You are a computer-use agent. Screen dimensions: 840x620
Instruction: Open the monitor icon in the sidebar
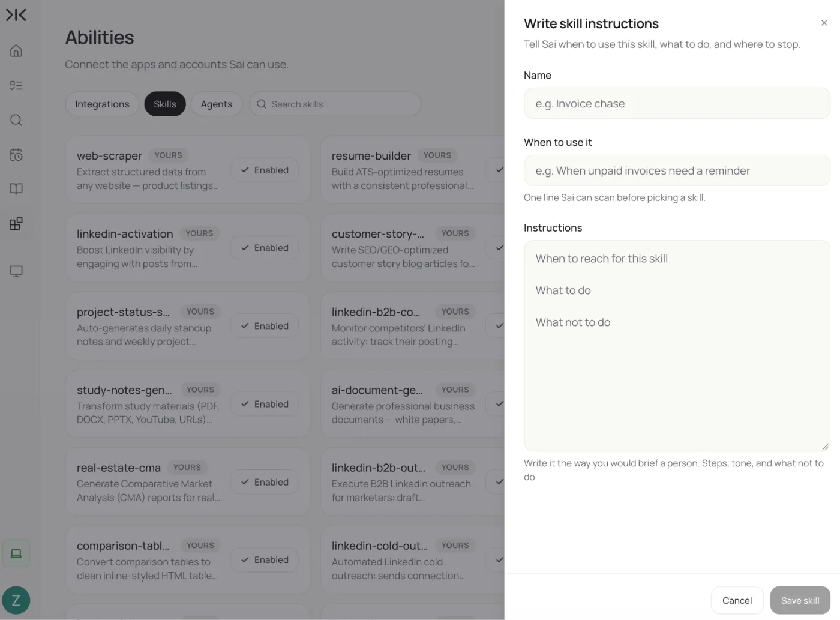(x=16, y=271)
